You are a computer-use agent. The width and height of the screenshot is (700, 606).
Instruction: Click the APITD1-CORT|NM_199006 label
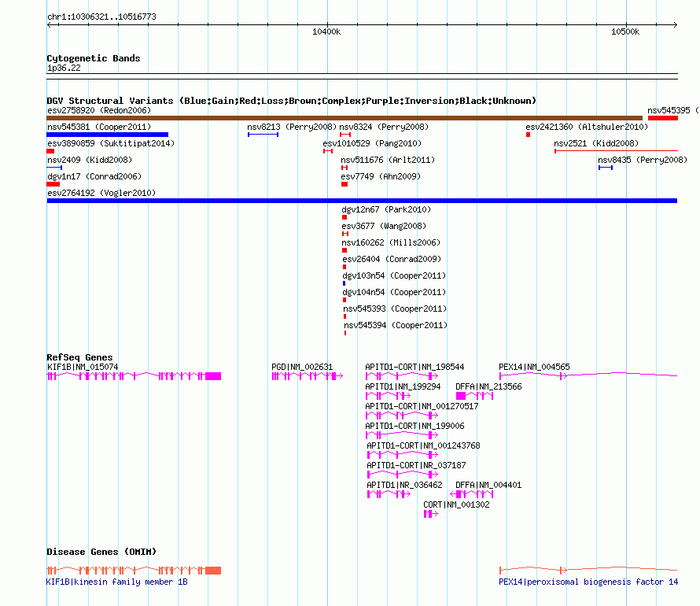coord(414,426)
